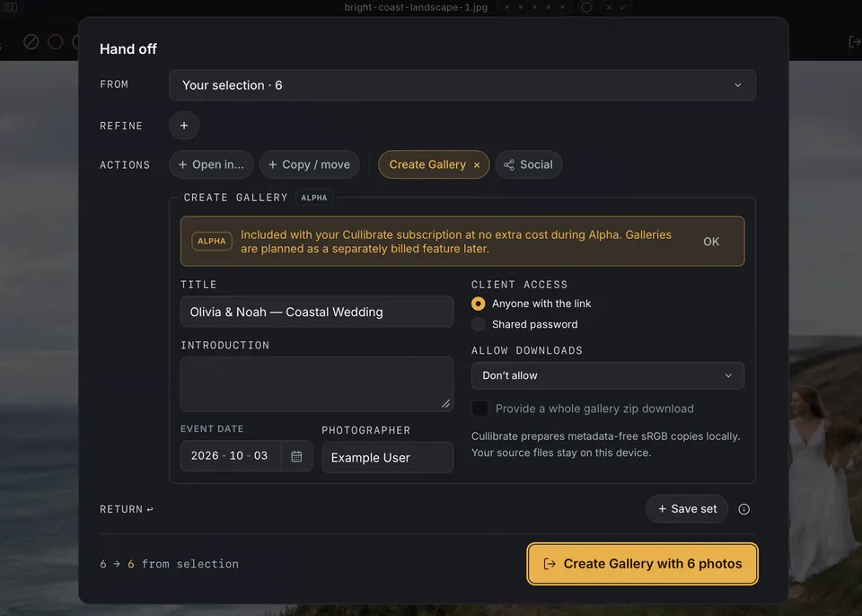The height and width of the screenshot is (616, 862).
Task: Click the RETURN shortcut label
Action: click(127, 509)
